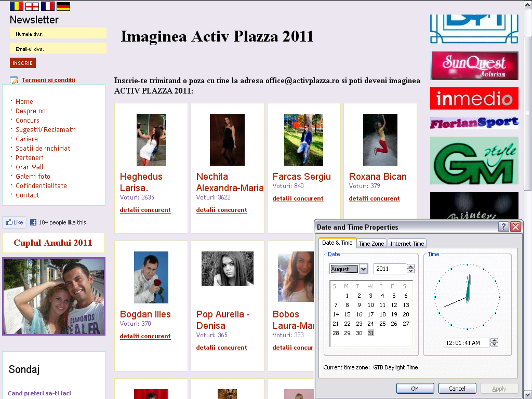The width and height of the screenshot is (532, 399).
Task: Click the GM style sponsor logo
Action: click(474, 161)
